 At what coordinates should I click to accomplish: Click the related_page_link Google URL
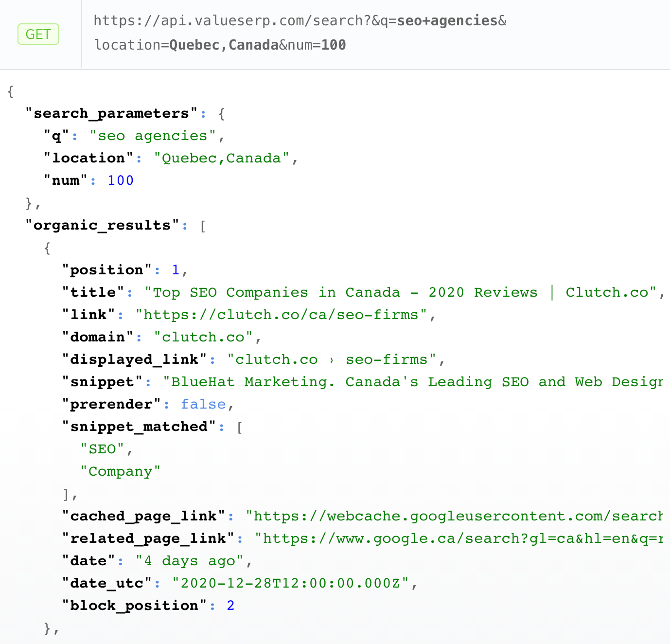(x=459, y=538)
